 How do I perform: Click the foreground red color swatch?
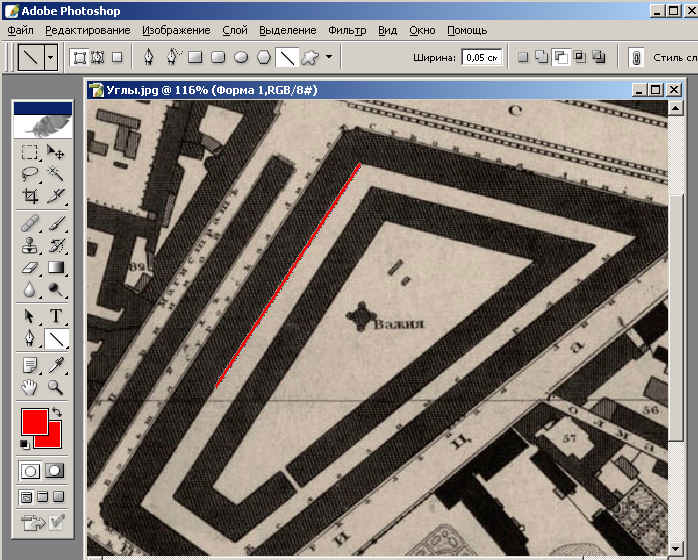(x=33, y=421)
